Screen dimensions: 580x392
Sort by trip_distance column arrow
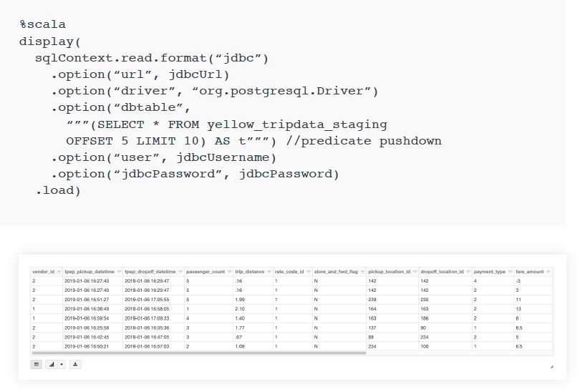pyautogui.click(x=269, y=273)
